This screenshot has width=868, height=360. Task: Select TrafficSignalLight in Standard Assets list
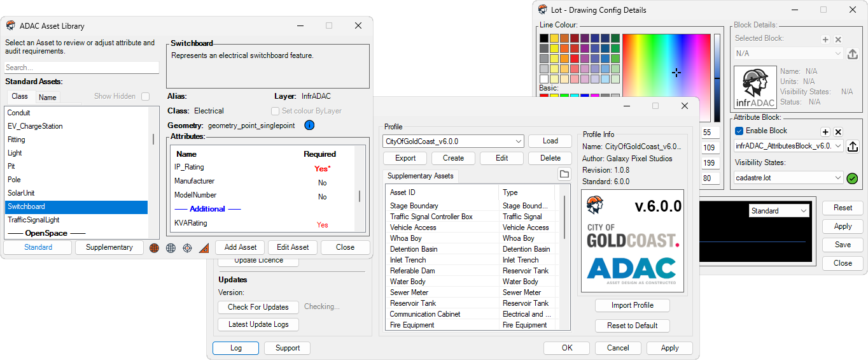pos(76,220)
